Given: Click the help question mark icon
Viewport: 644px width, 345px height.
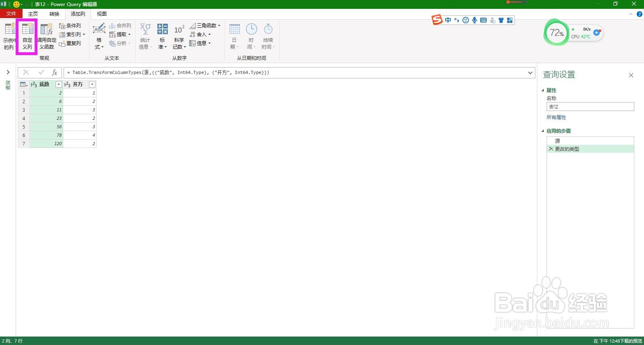Looking at the screenshot, I should [x=639, y=14].
